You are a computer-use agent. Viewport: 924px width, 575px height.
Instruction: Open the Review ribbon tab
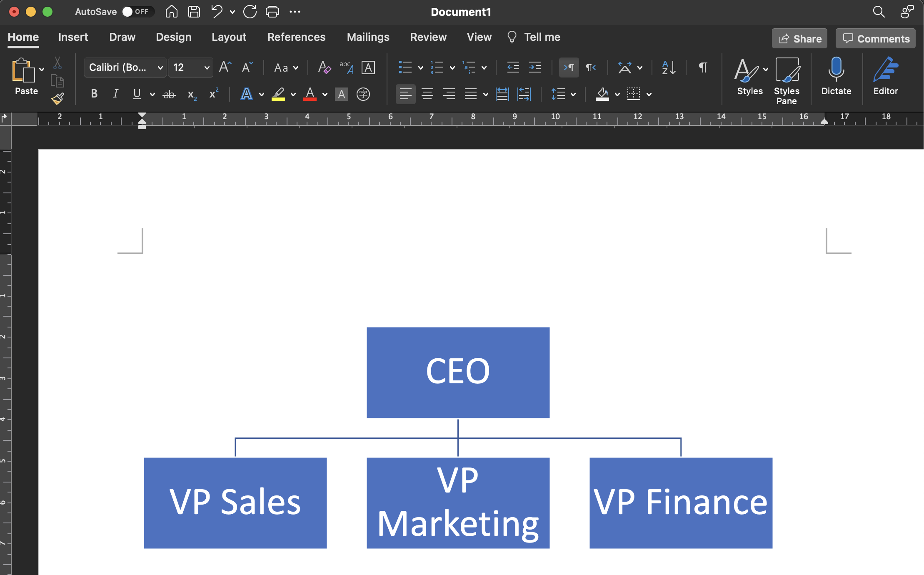tap(428, 37)
